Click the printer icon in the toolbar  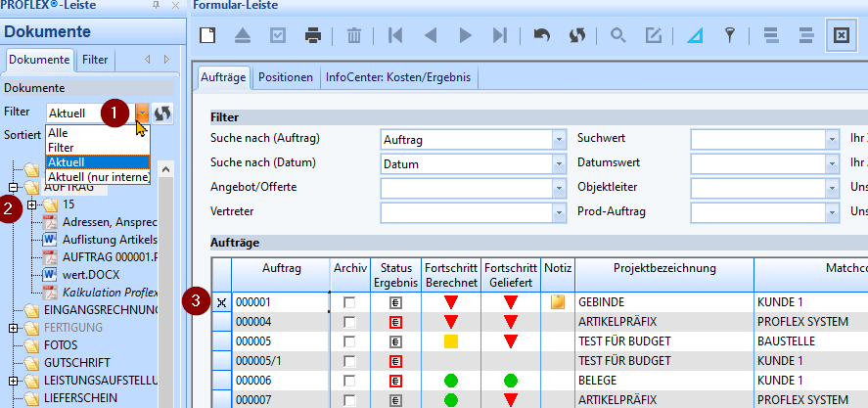313,36
